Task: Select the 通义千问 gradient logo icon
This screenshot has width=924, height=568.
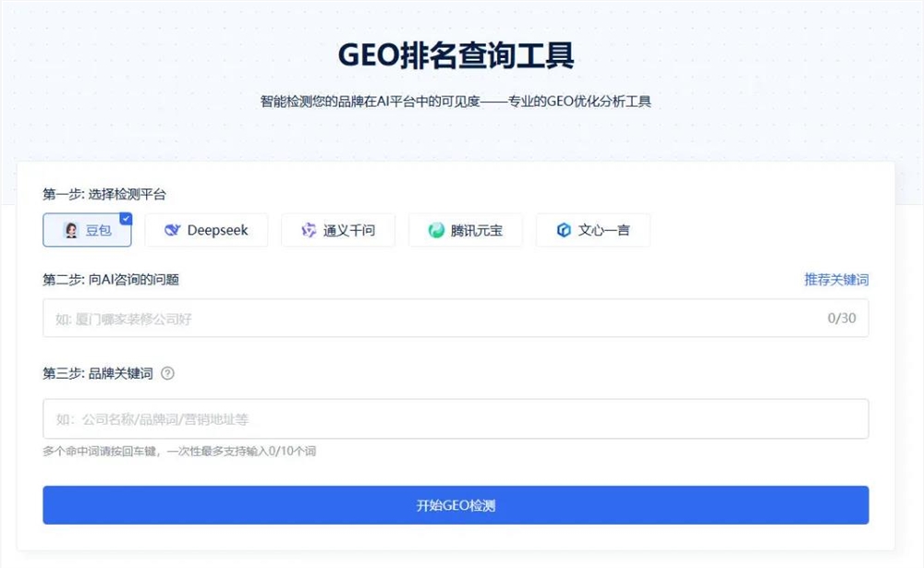Action: (309, 230)
